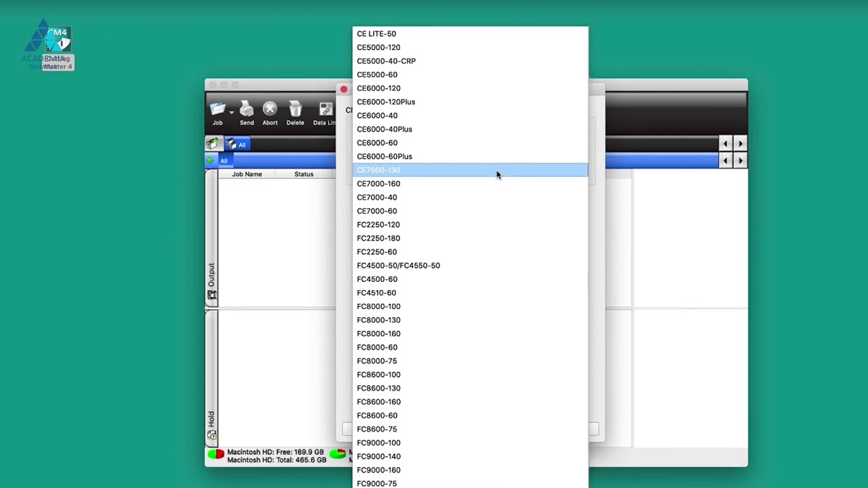Screen dimensions: 868x488
Task: Pick FC8000-100 in the model list
Action: click(471, 306)
